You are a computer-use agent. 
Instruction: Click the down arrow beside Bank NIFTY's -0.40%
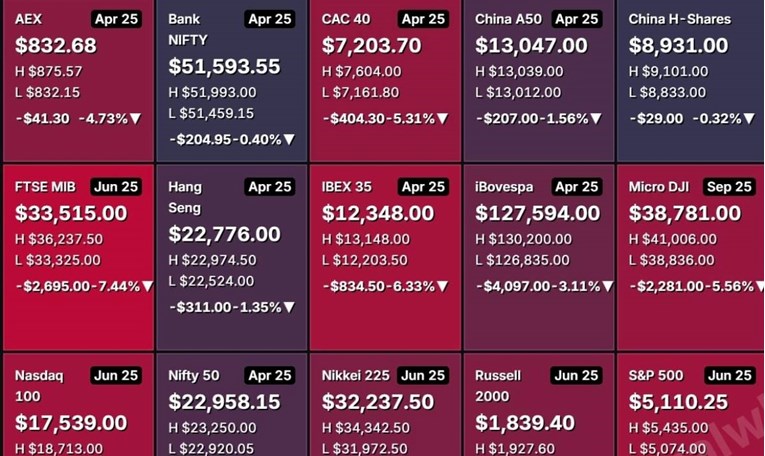point(289,140)
